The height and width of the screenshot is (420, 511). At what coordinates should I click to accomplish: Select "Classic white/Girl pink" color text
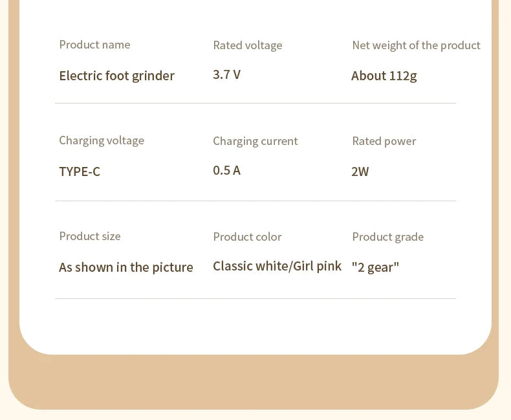tap(277, 266)
